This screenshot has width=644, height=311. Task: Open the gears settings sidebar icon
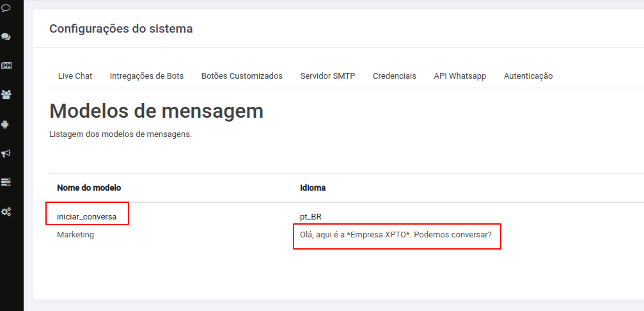pyautogui.click(x=6, y=212)
